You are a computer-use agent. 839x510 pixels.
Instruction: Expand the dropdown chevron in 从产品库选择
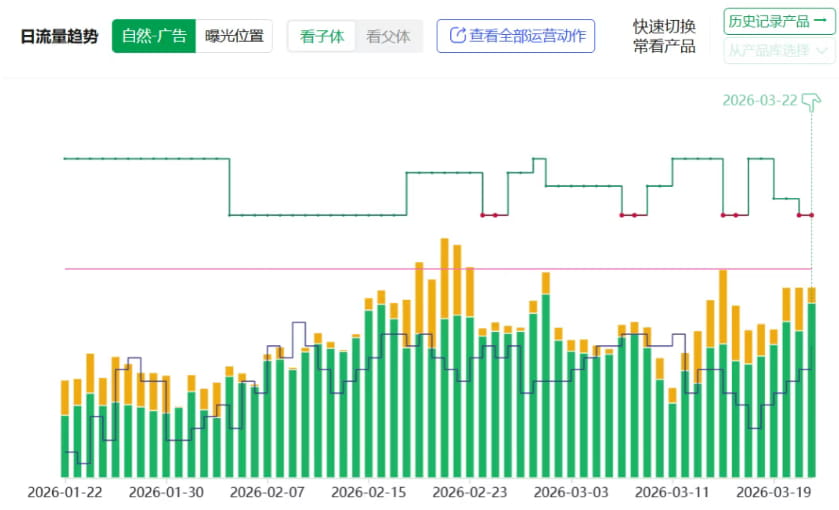pos(822,50)
